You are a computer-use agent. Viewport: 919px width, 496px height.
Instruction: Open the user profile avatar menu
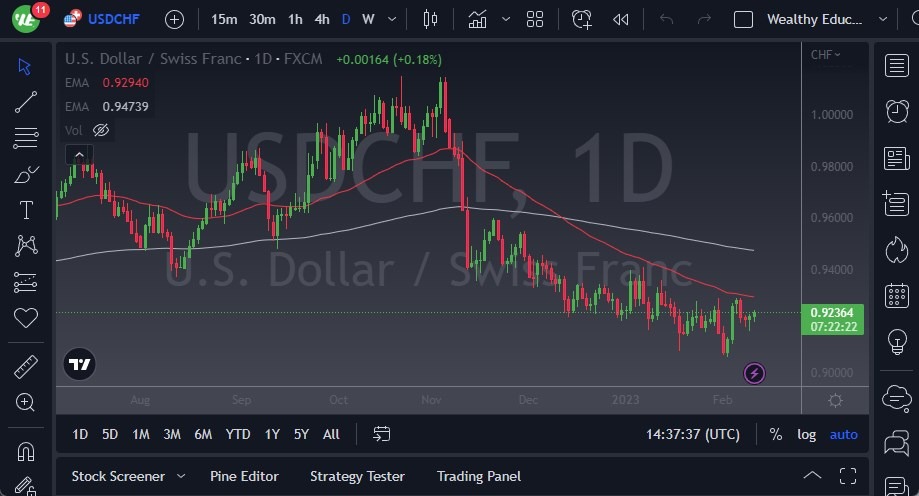click(x=26, y=18)
